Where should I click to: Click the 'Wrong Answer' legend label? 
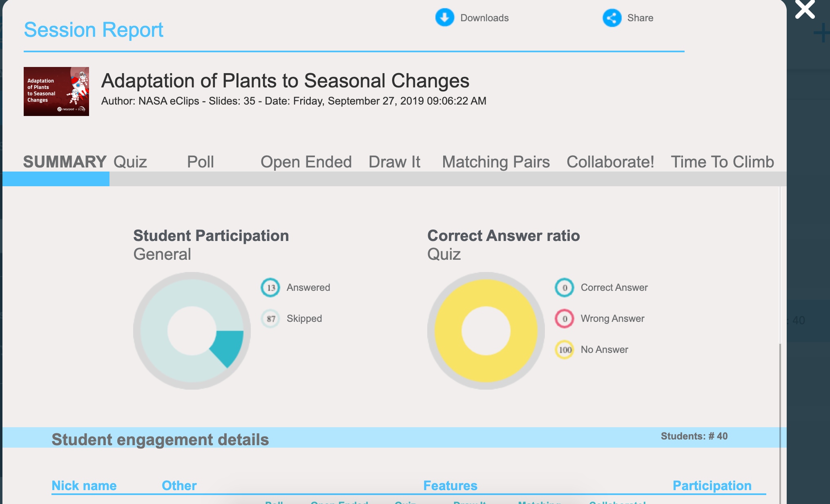pyautogui.click(x=613, y=319)
